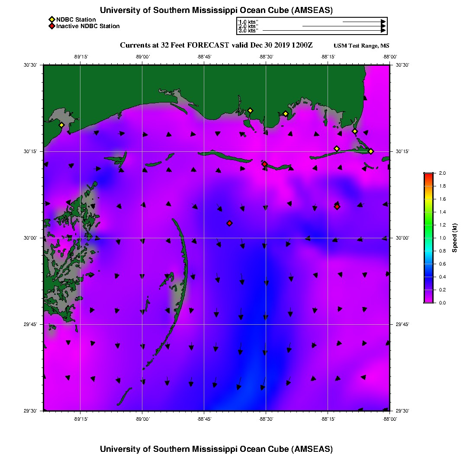Image resolution: width=476 pixels, height=454 pixels.
Task: Click the bottom "Ocean Cube (AMSEAS)" title
Action: (216, 448)
